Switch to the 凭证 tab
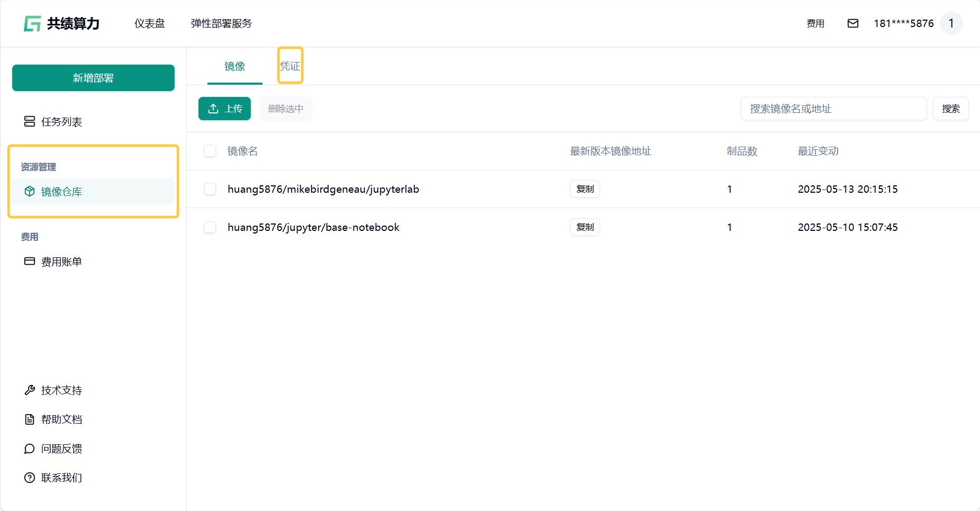 coord(290,66)
